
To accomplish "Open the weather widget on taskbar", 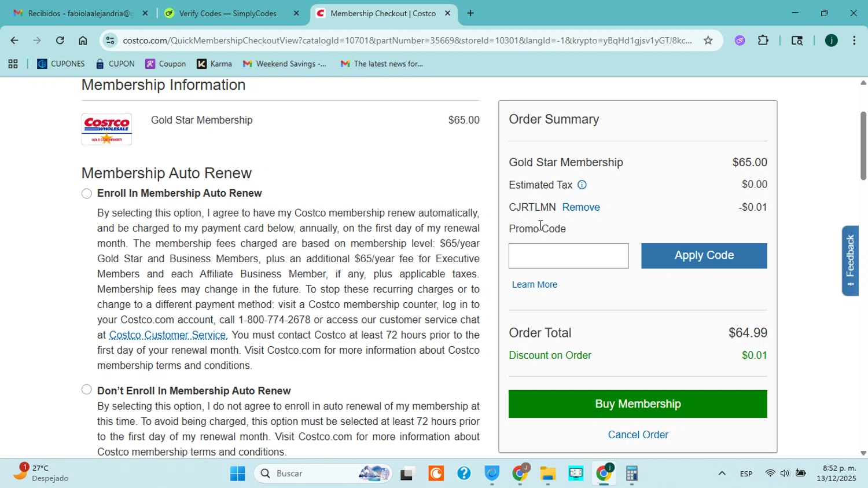I will tap(41, 473).
